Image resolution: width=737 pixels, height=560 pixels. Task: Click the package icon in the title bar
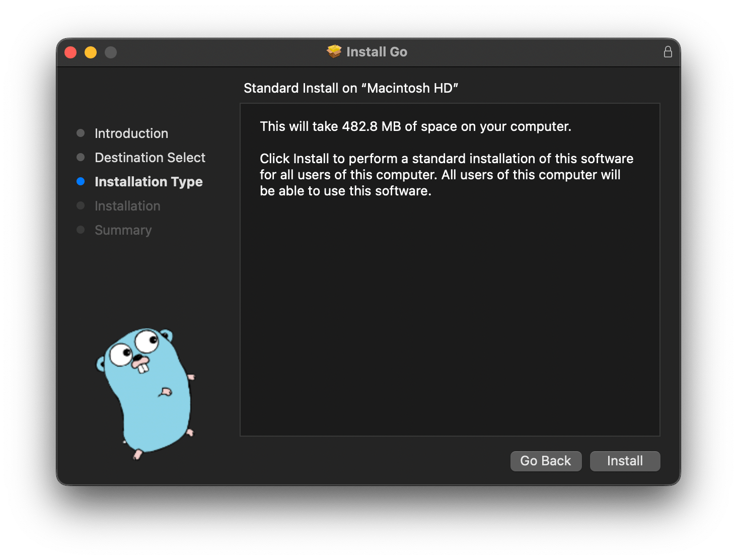point(333,51)
